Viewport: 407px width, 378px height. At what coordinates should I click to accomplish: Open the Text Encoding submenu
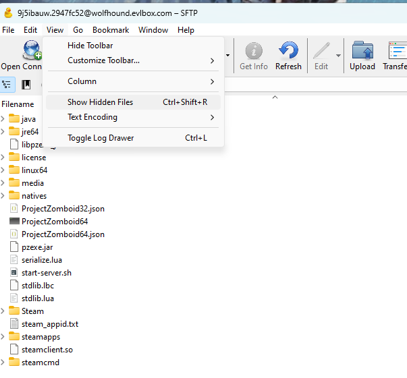(x=133, y=117)
